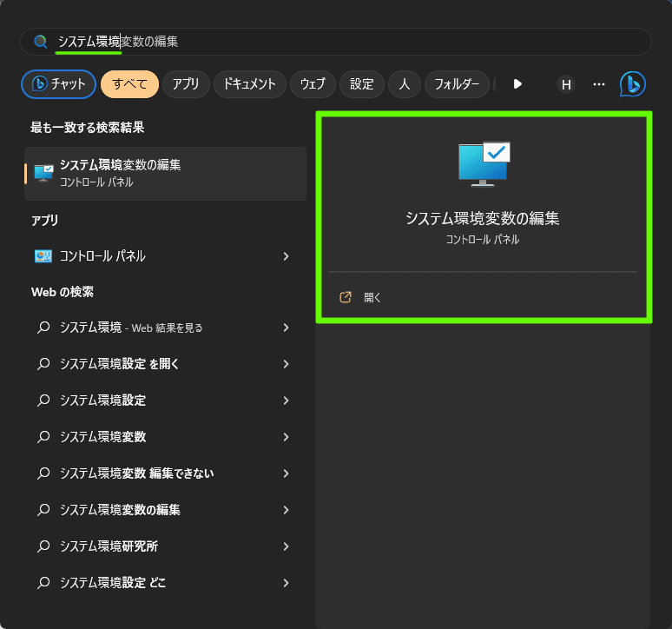Click preview pane title システム環境変数の編集
672x629 pixels.
click(483, 219)
